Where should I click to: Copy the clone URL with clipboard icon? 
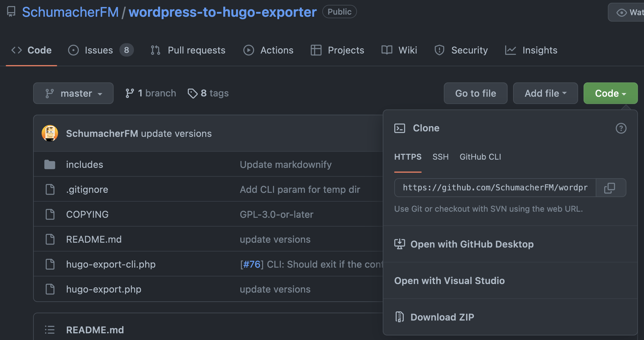click(611, 188)
